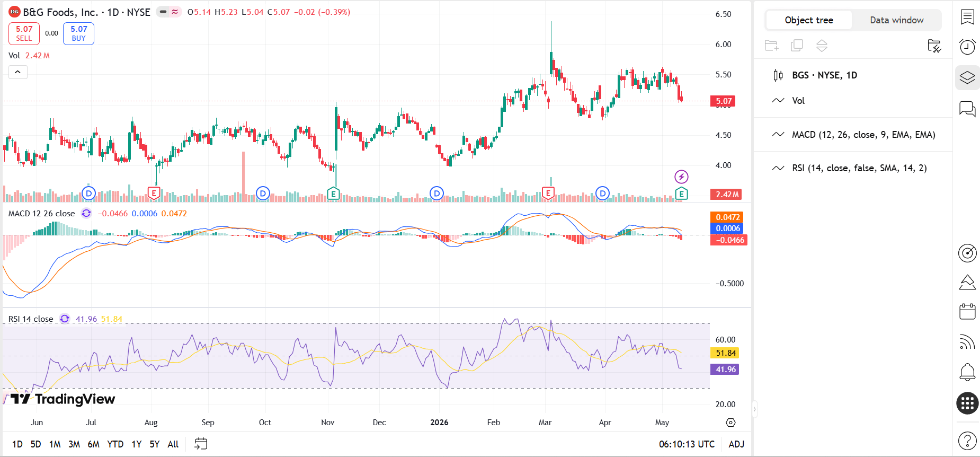The height and width of the screenshot is (457, 980).
Task: Open the Help Center question mark icon
Action: [967, 441]
